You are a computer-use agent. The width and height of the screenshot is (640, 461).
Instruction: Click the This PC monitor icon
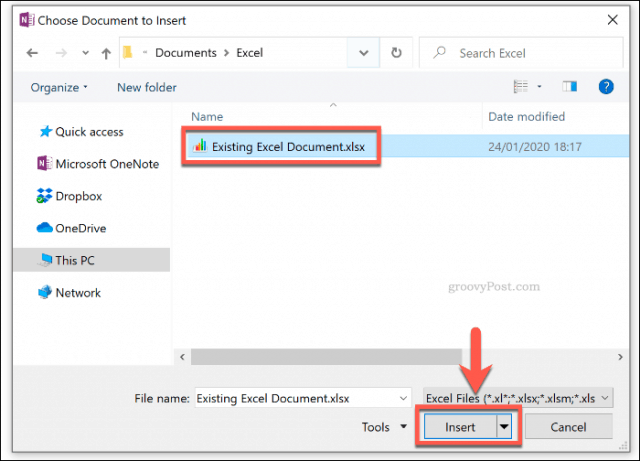(46, 259)
